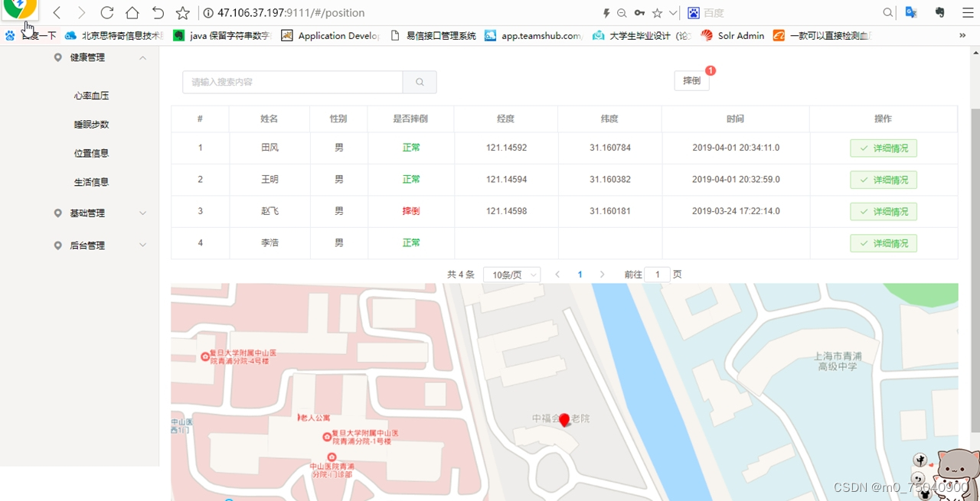Click time cell 2019-04-01 20:34:11.0
This screenshot has height=501, width=980.
pyautogui.click(x=736, y=148)
